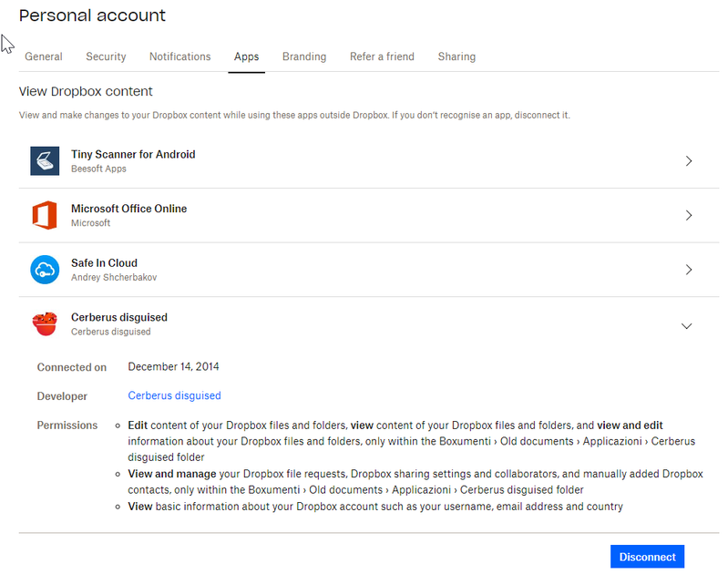
Task: Expand the Microsoft Office Online row chevron
Action: click(688, 216)
